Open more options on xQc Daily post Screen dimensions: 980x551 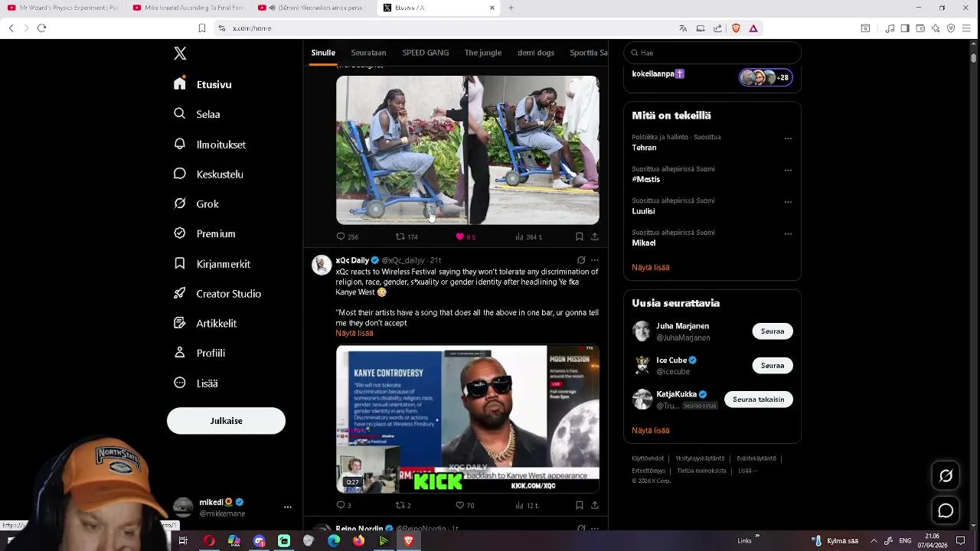(x=594, y=260)
